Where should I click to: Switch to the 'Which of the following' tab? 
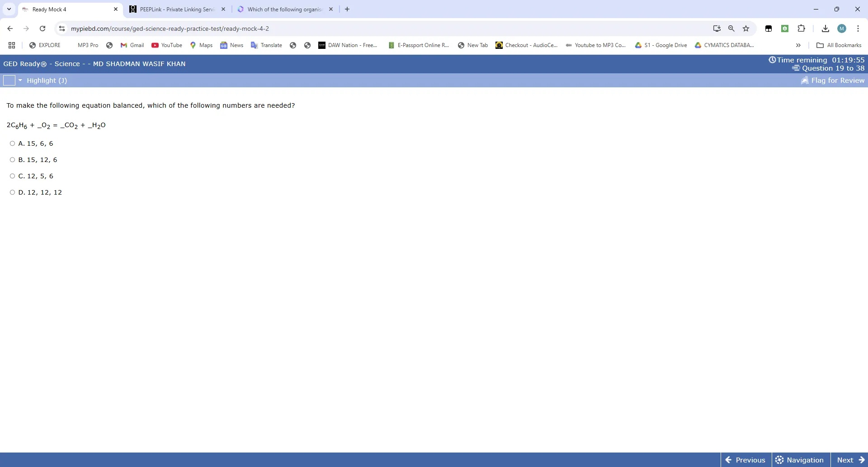(x=284, y=9)
